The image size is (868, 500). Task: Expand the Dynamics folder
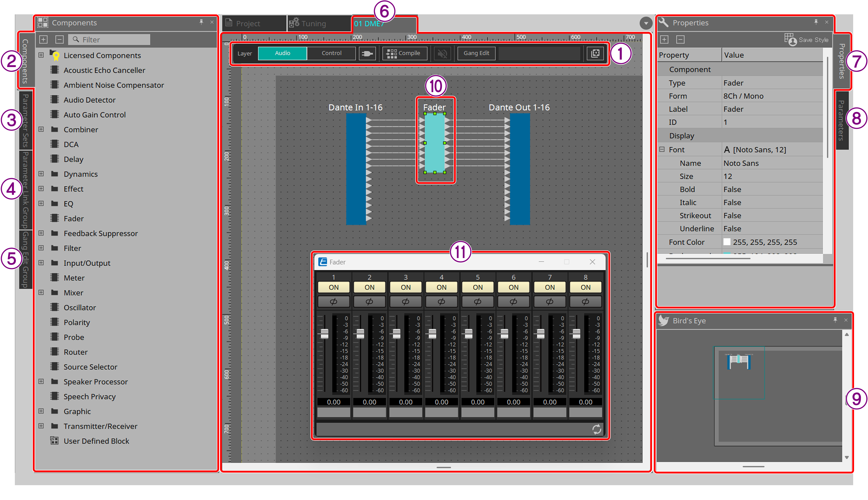pos(41,174)
